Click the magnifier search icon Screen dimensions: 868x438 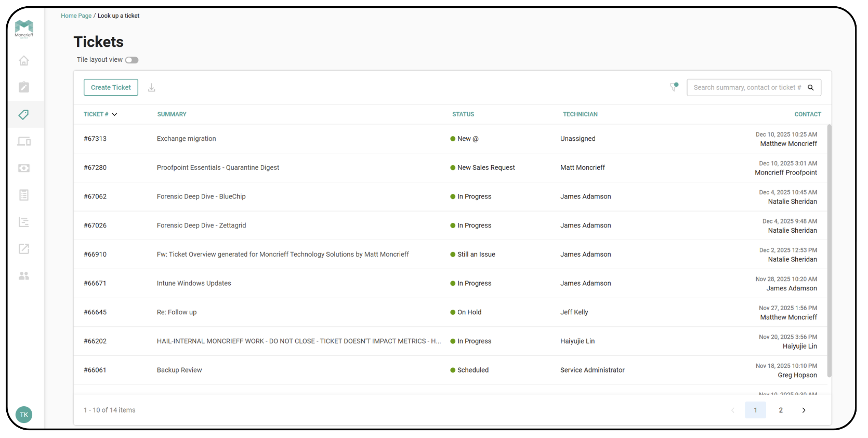tap(811, 88)
